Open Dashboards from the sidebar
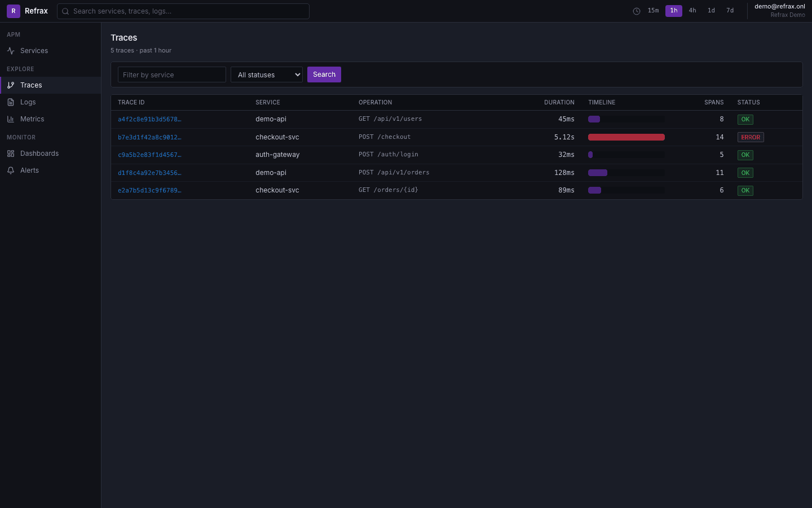Screen dimensions: 812x508 [x=50, y=154]
